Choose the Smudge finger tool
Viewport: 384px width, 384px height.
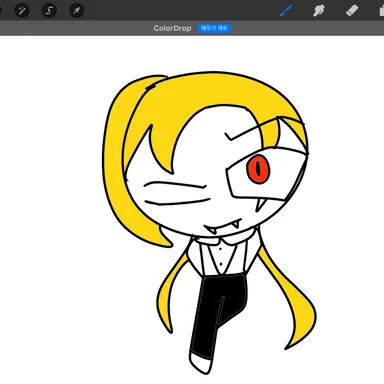(319, 10)
